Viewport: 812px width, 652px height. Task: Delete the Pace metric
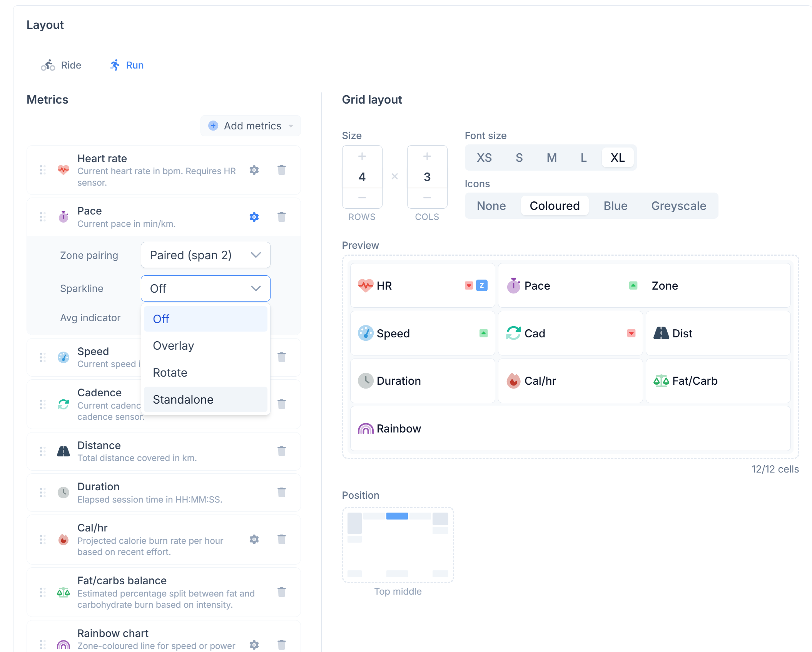point(282,217)
